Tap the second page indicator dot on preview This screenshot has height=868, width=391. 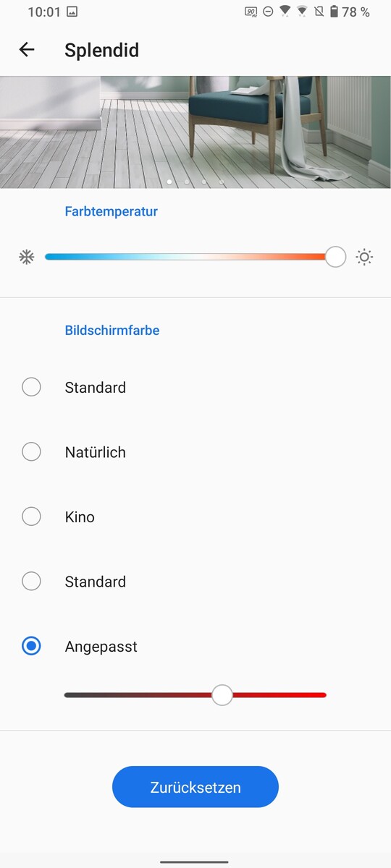(x=187, y=182)
